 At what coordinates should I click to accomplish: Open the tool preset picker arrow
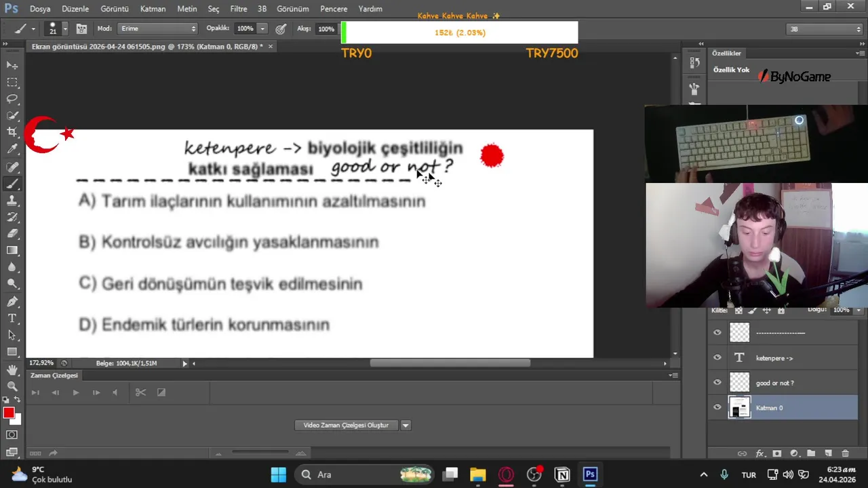(33, 29)
